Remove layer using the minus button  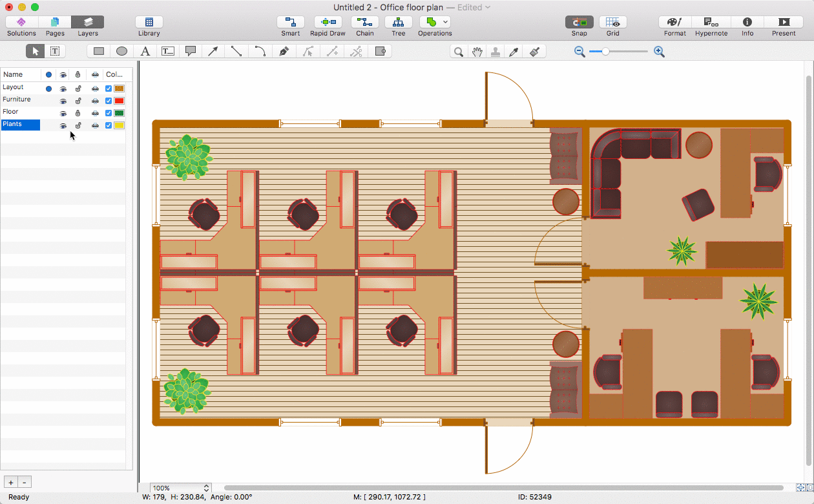tap(25, 482)
